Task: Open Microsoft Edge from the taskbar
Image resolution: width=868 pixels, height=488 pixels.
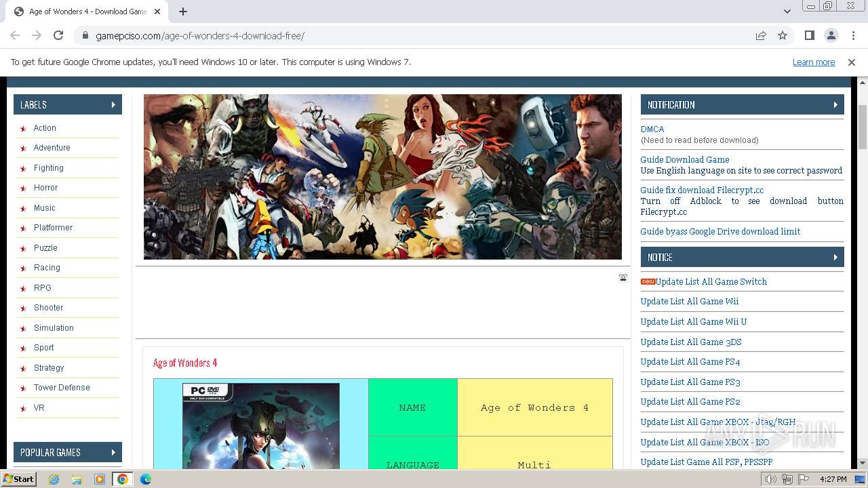Action: pyautogui.click(x=145, y=479)
